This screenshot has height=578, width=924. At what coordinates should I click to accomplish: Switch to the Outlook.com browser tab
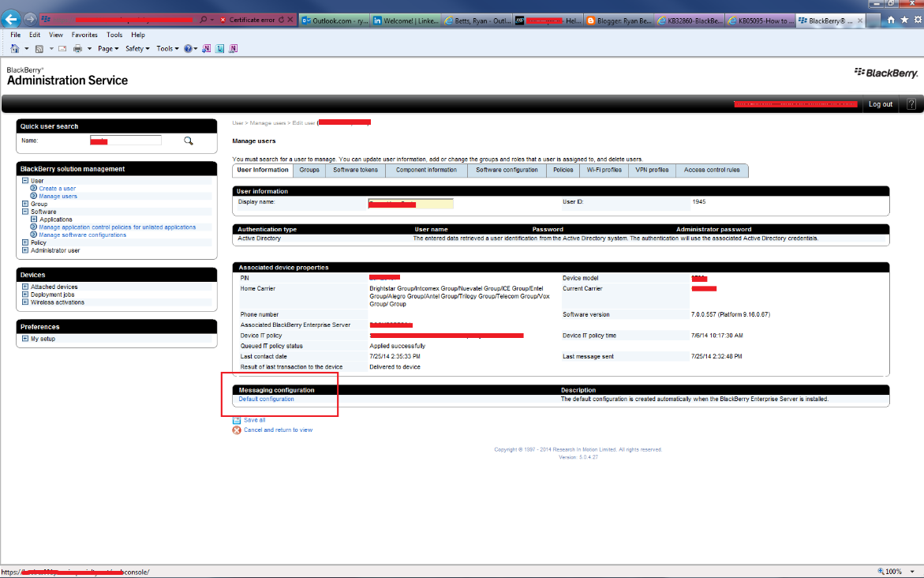pyautogui.click(x=334, y=20)
